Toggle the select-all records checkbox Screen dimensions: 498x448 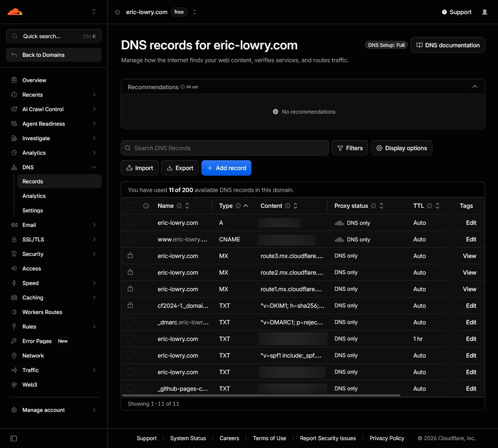130,206
